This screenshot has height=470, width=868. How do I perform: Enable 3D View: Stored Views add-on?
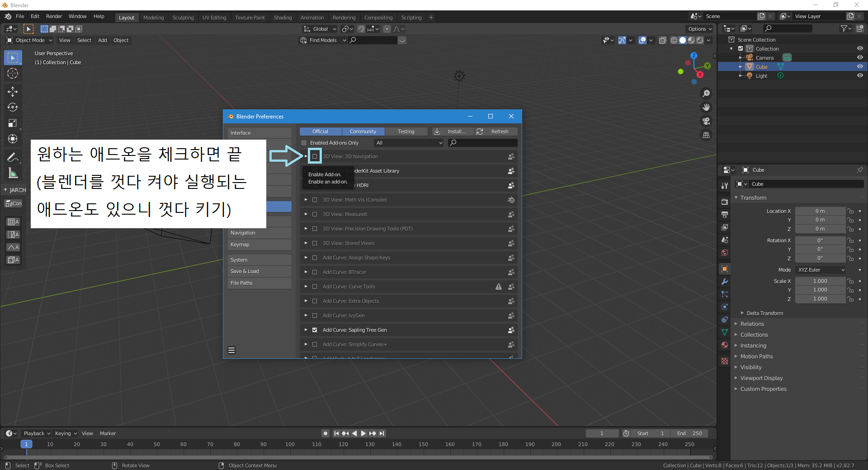315,243
